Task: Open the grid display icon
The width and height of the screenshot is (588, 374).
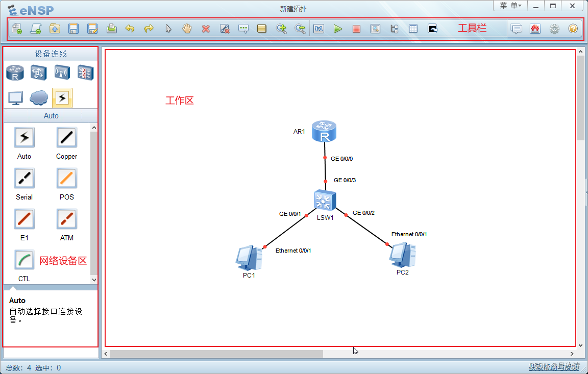Action: click(x=413, y=29)
